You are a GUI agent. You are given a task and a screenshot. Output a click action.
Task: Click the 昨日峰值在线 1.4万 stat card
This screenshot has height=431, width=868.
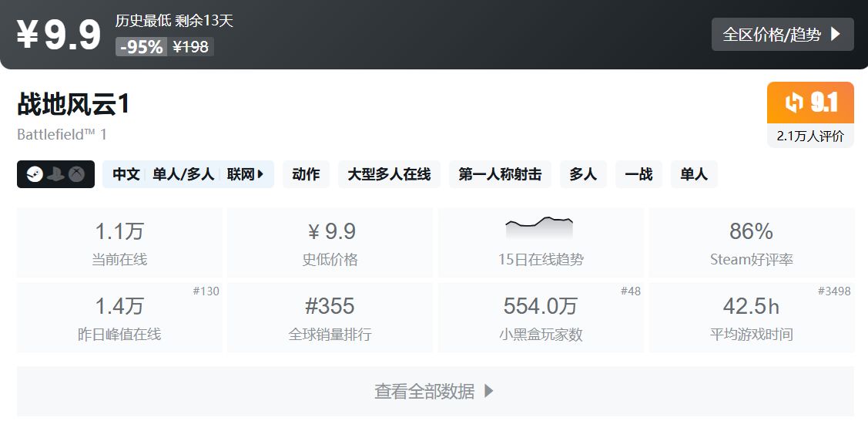coord(119,318)
